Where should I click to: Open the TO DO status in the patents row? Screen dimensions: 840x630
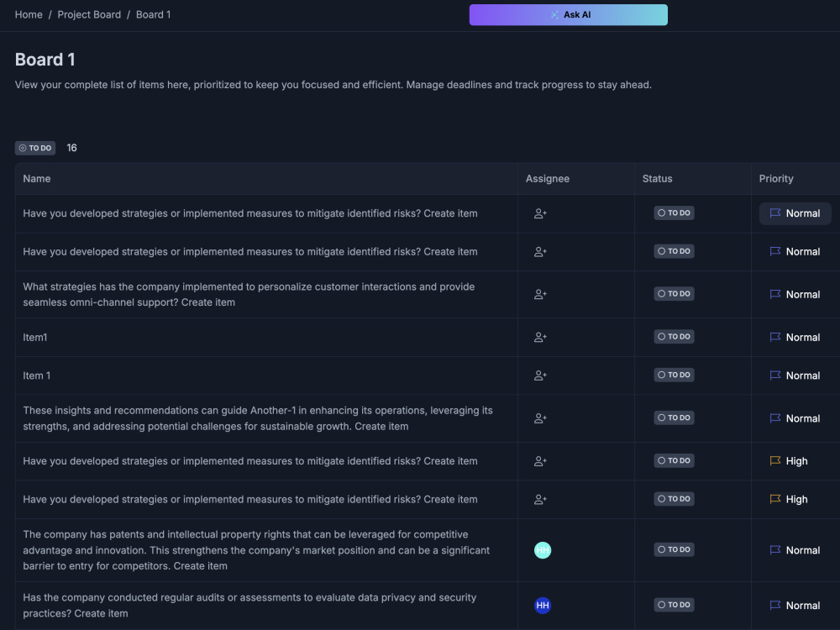674,549
